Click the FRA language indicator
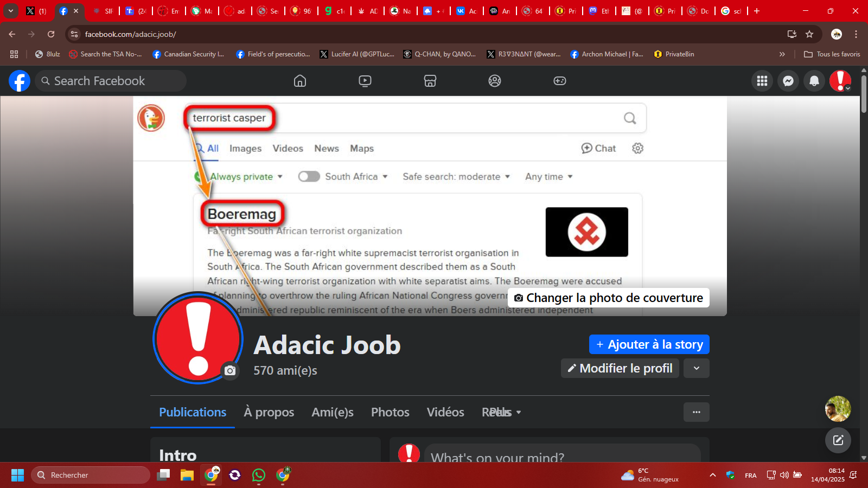868x488 pixels. pos(751,476)
